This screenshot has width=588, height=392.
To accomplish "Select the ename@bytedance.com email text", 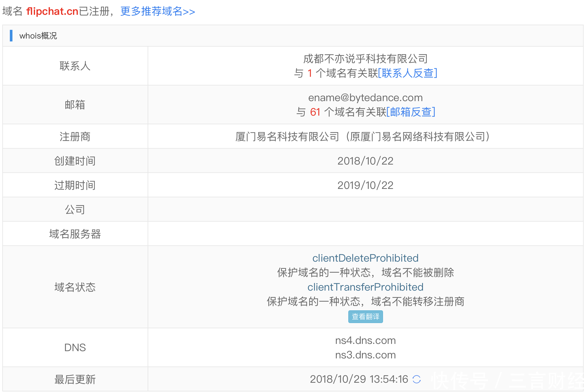I will (365, 98).
